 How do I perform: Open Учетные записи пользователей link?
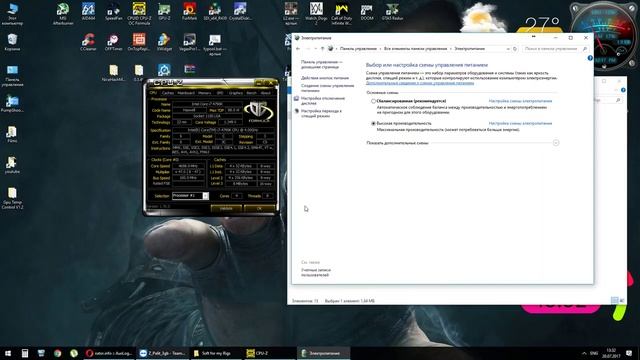tap(316, 273)
